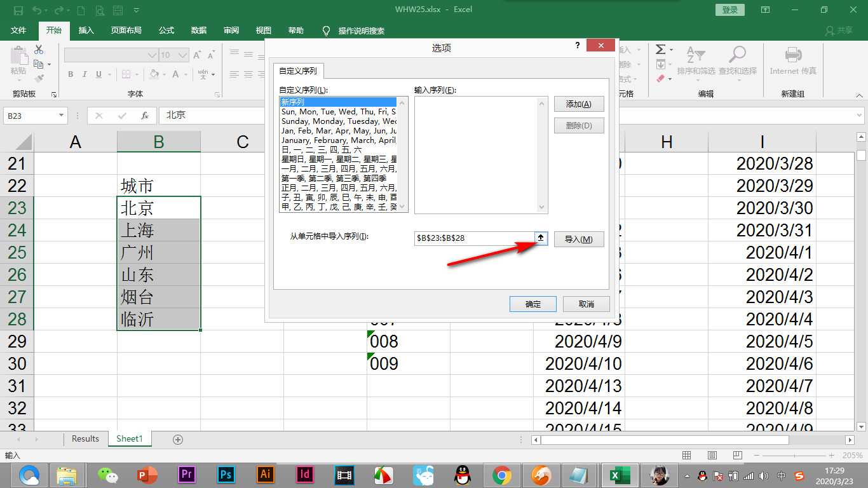The height and width of the screenshot is (488, 868).
Task: Click the cut scissors icon
Action: [x=39, y=49]
